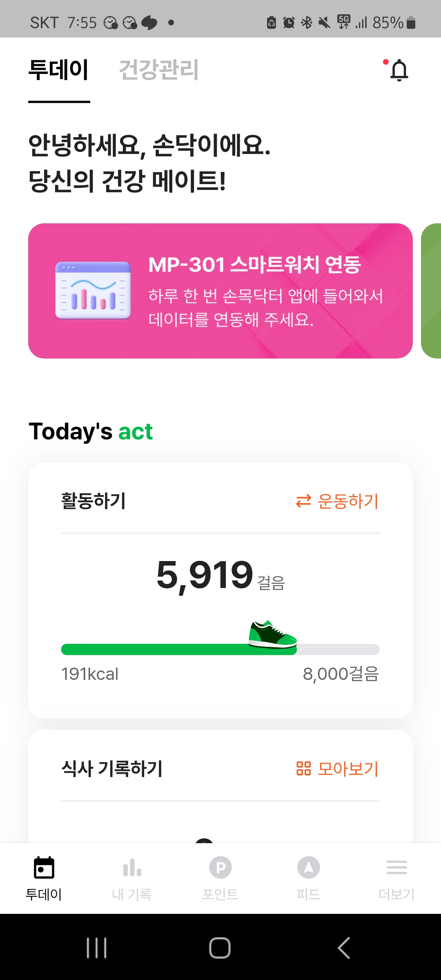Tap the green sneaker icon

(272, 635)
